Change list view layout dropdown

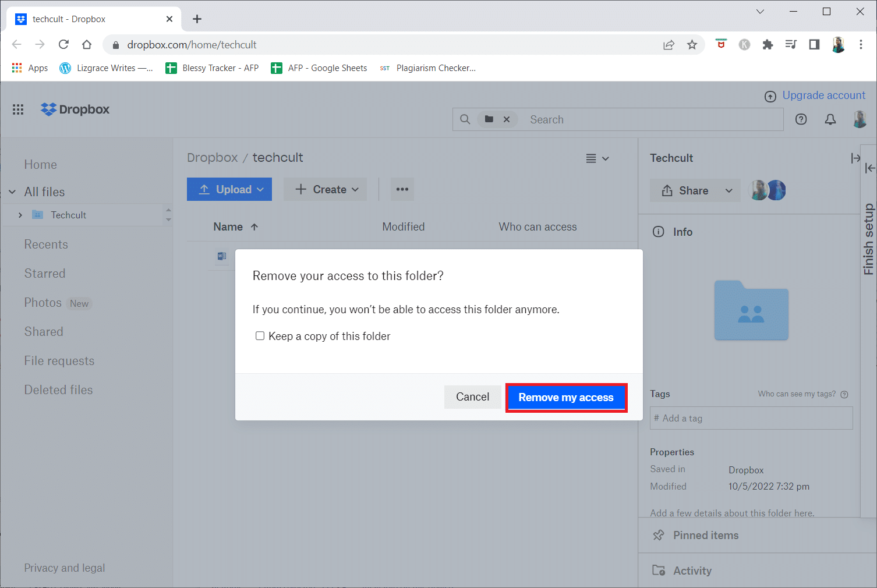tap(597, 158)
